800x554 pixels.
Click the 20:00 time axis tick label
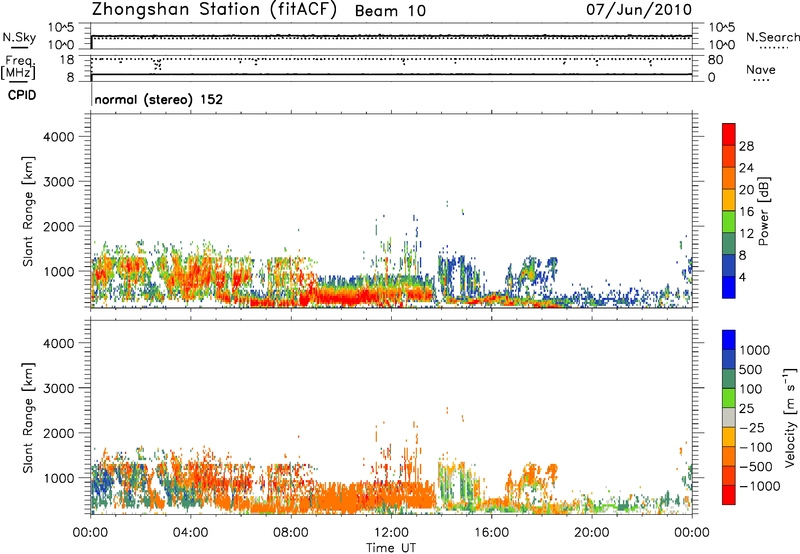click(592, 533)
